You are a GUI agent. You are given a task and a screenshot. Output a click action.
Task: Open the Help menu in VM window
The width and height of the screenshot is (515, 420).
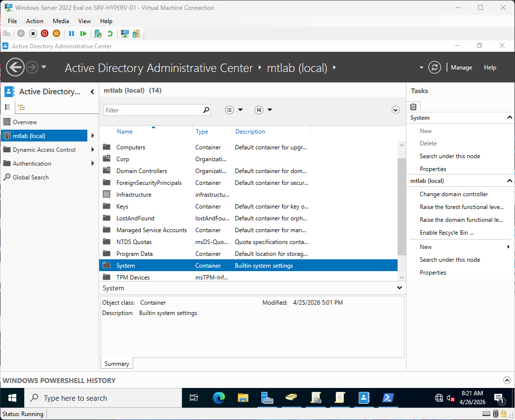tap(106, 21)
